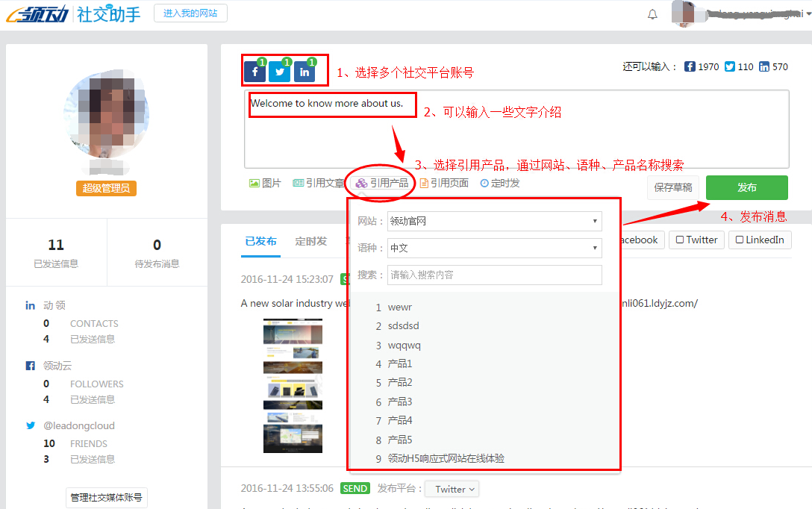Switch to the 定时发 tab
Viewport: 812px width, 509px height.
[310, 241]
